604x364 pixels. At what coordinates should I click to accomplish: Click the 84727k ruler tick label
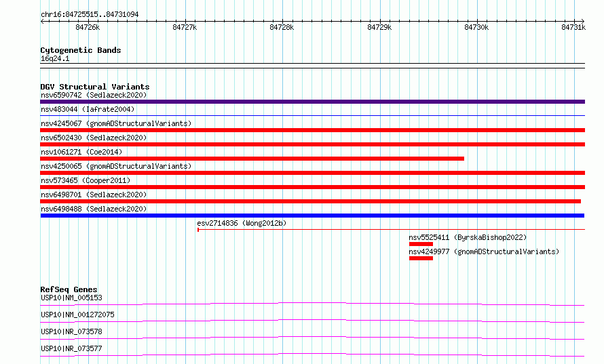(185, 27)
